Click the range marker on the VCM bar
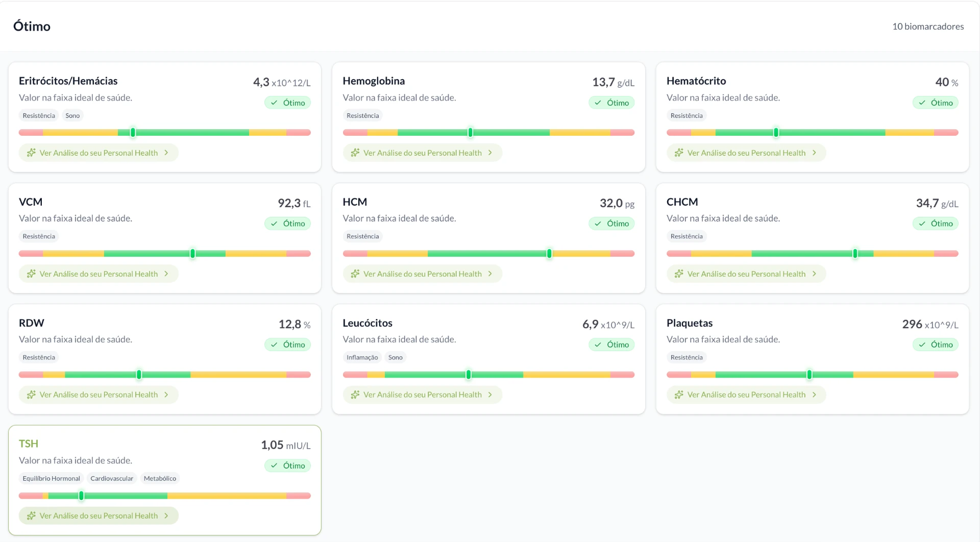980x542 pixels. click(192, 254)
